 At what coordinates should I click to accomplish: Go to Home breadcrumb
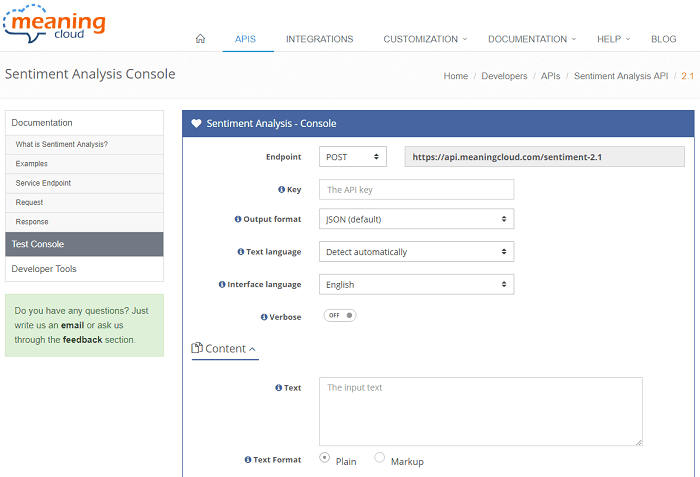(456, 76)
